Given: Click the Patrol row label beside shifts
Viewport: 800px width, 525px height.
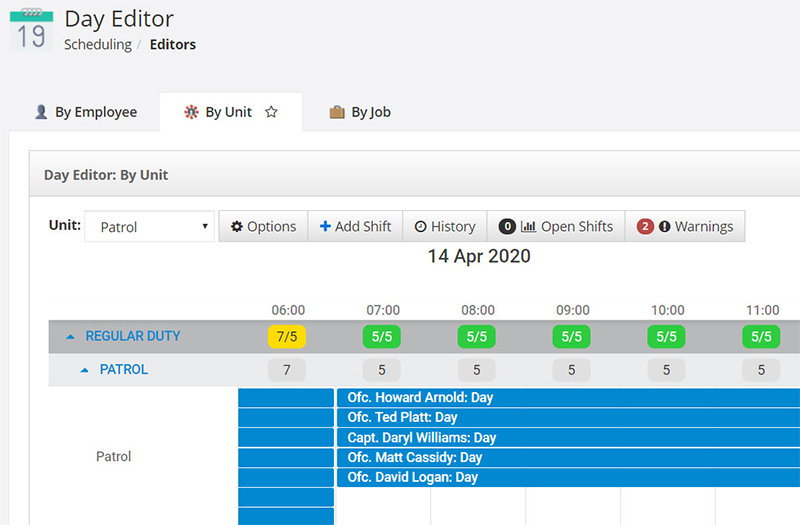Looking at the screenshot, I should coord(114,456).
